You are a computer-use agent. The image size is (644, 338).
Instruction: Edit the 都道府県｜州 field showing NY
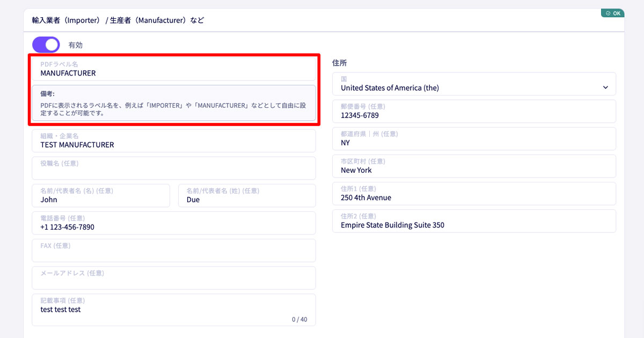474,138
